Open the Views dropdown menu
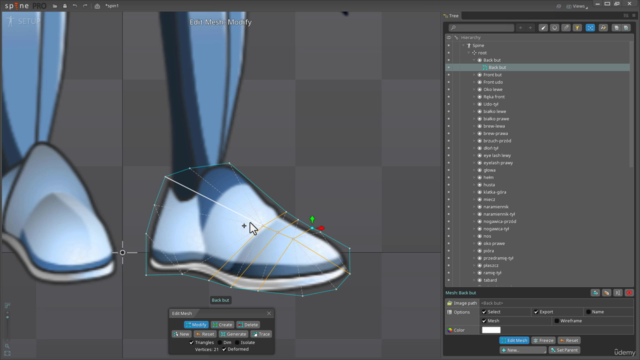This screenshot has width=640, height=360. (577, 6)
